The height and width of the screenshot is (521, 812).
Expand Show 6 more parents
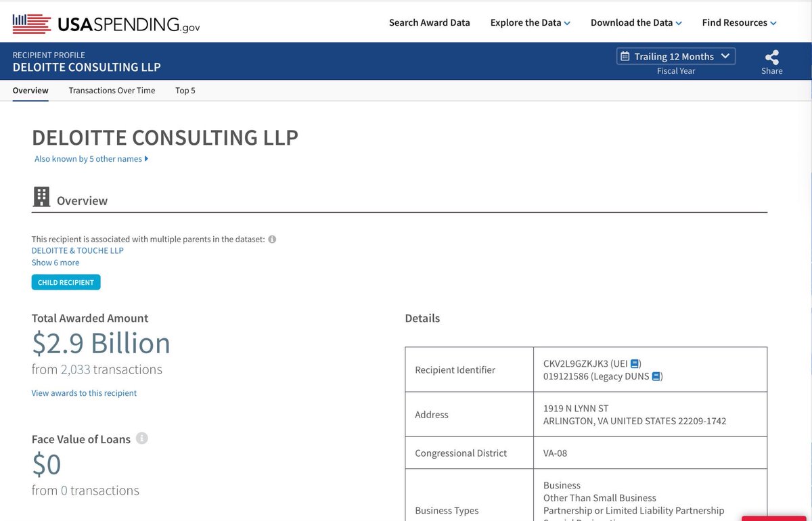[x=55, y=263]
